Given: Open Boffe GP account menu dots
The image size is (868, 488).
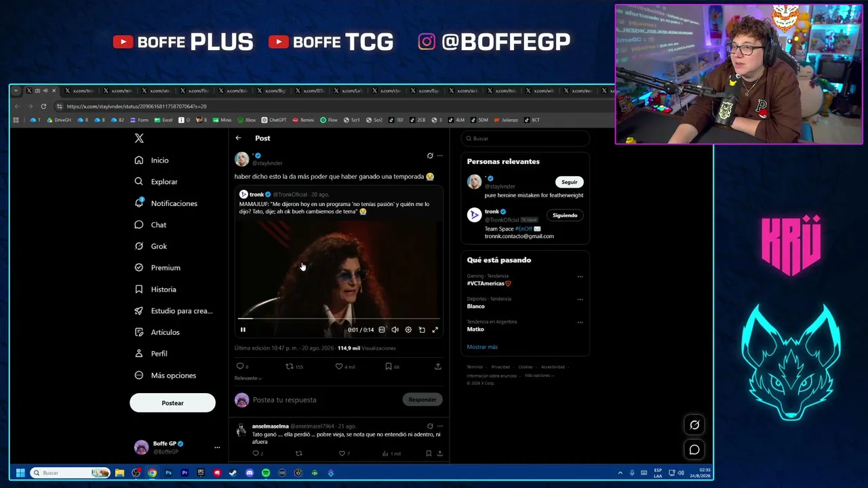Looking at the screenshot, I should tap(217, 447).
